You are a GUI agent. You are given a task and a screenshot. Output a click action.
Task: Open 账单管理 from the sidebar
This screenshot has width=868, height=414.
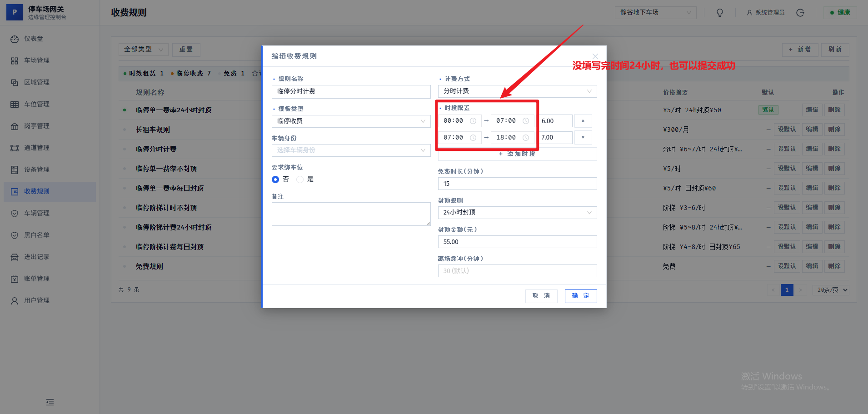[x=36, y=278]
